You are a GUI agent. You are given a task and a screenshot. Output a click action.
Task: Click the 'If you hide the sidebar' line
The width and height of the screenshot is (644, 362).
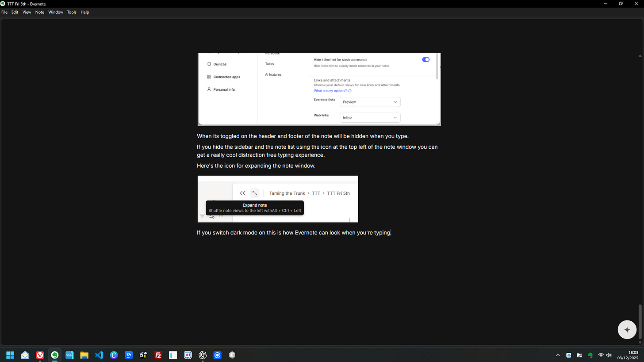pos(317,146)
